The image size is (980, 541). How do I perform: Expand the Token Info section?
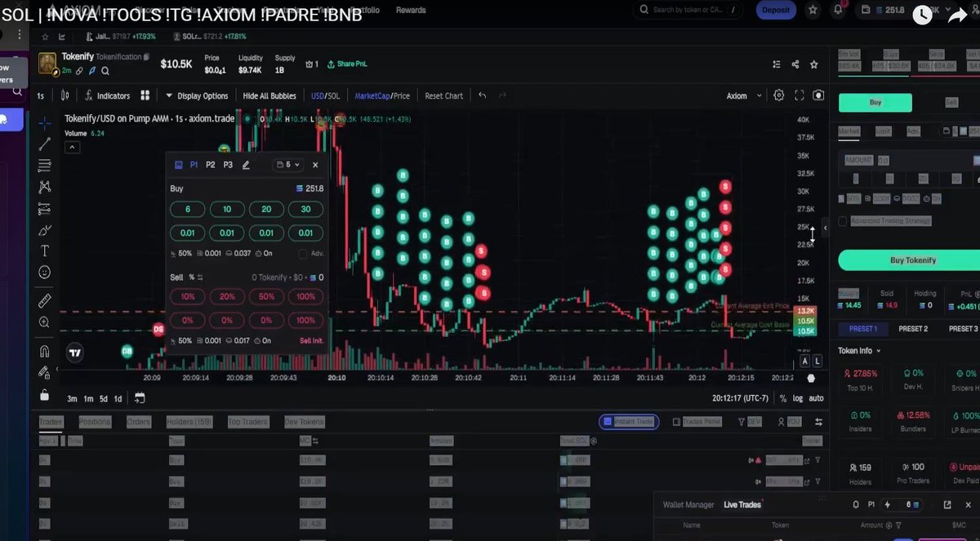tap(859, 351)
